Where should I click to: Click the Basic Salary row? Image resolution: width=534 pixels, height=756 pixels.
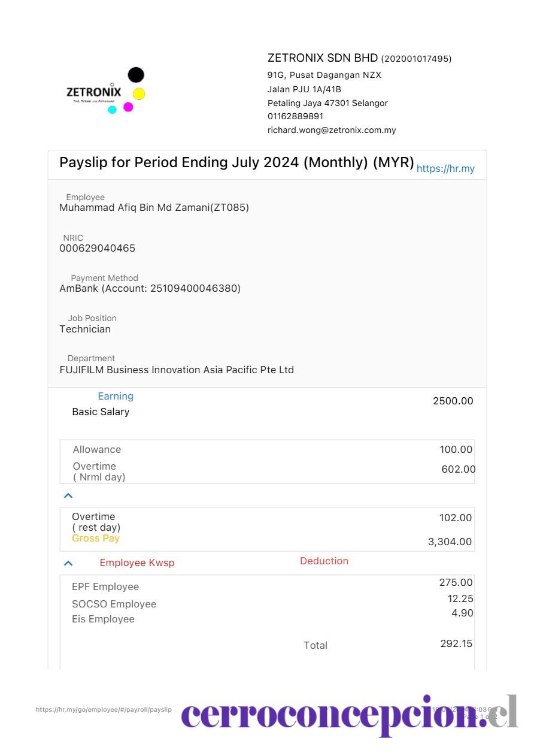point(267,412)
